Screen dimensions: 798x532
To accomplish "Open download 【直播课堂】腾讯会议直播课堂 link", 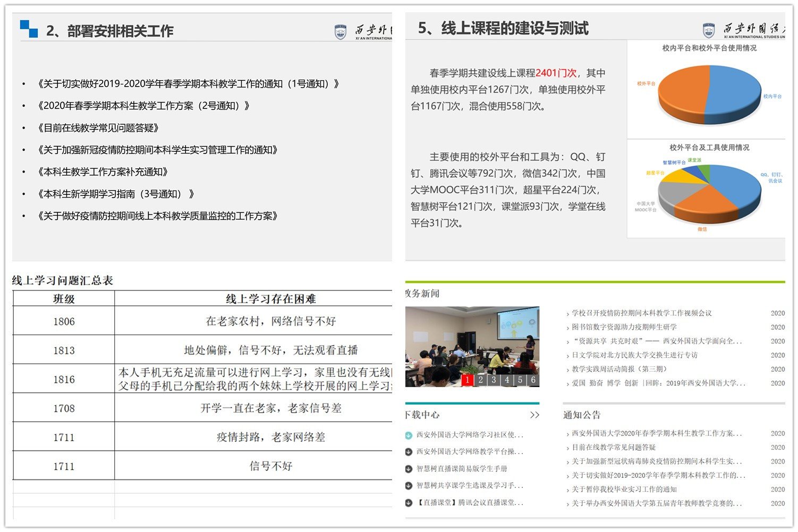I will tap(470, 502).
